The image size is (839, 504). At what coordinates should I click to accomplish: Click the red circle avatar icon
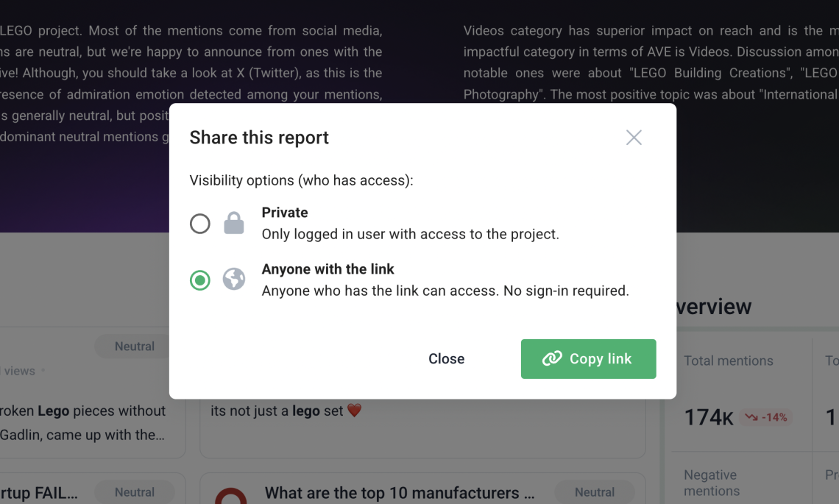(x=231, y=495)
